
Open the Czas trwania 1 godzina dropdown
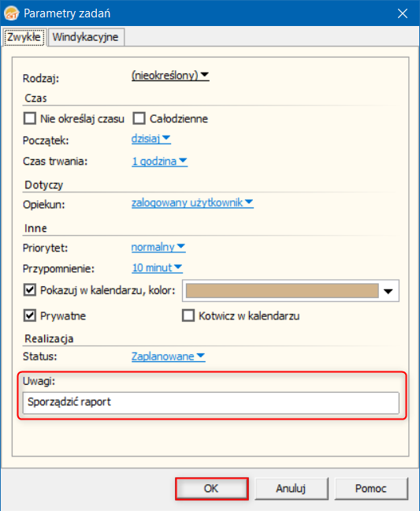pyautogui.click(x=159, y=161)
